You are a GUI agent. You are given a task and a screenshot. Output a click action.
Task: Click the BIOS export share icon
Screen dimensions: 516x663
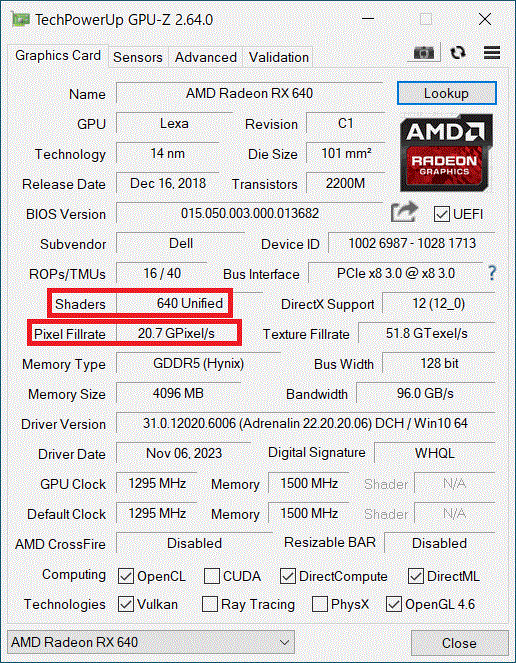point(404,213)
